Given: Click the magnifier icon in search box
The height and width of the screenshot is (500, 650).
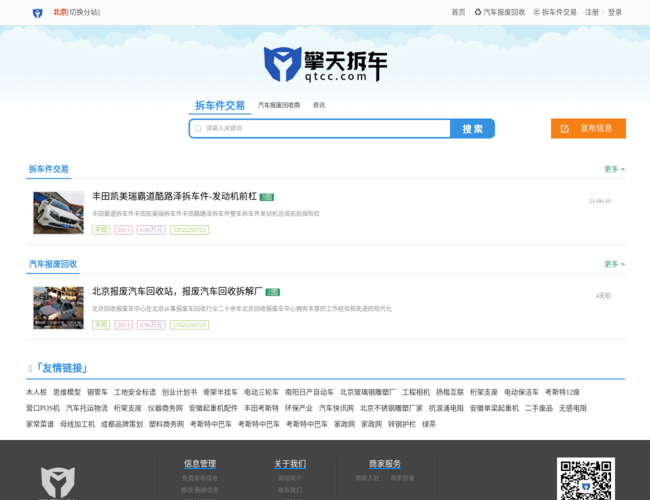Looking at the screenshot, I should [199, 129].
